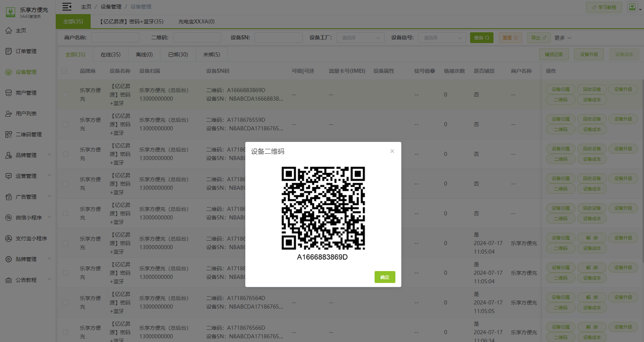This screenshot has width=644, height=342.
Task: Expand 贴牌管理 submenu chevron
Action: pos(49,258)
